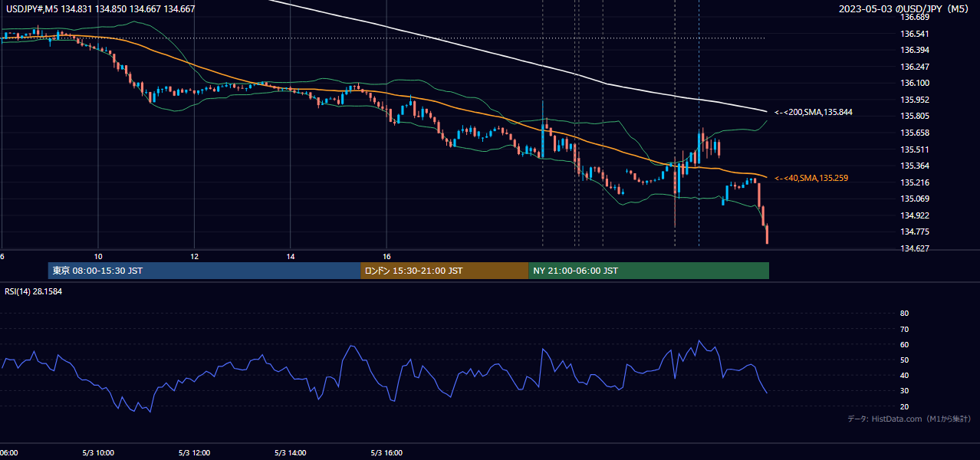
Task: Click the hour label 12 under the price chart
Action: (194, 256)
